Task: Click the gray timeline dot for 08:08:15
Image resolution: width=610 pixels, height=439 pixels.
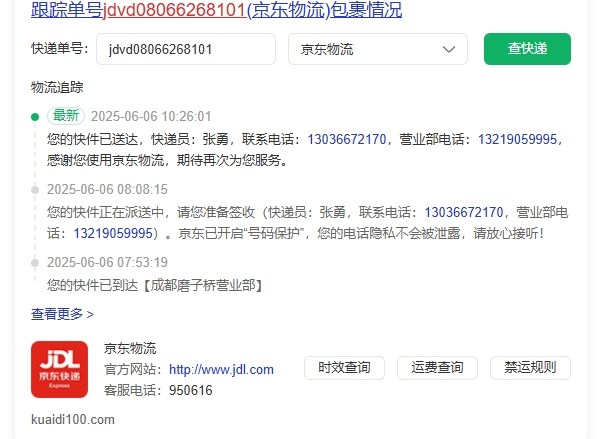Action: tap(35, 190)
